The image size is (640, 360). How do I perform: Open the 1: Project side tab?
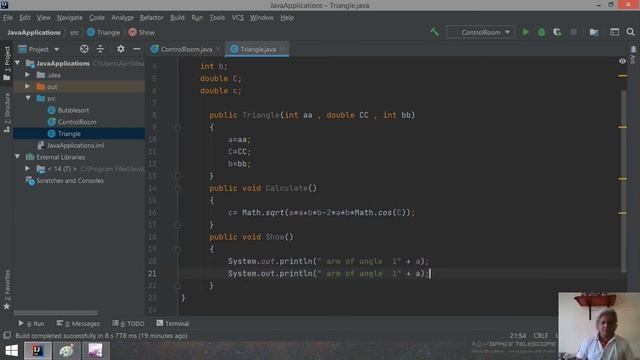(x=7, y=63)
